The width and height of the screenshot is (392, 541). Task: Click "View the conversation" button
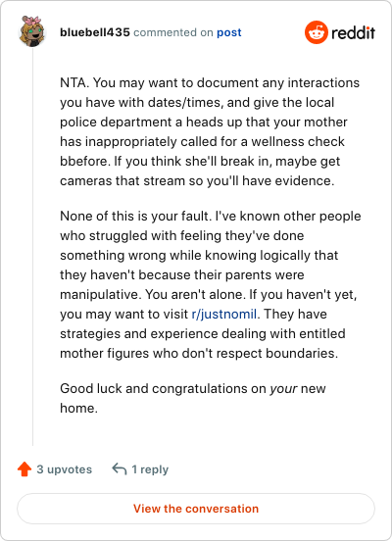click(196, 509)
